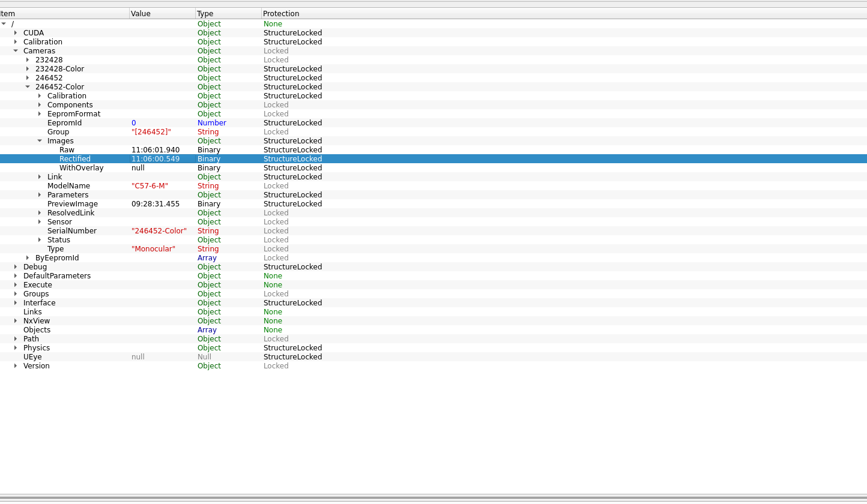Click the Type column header

click(205, 13)
